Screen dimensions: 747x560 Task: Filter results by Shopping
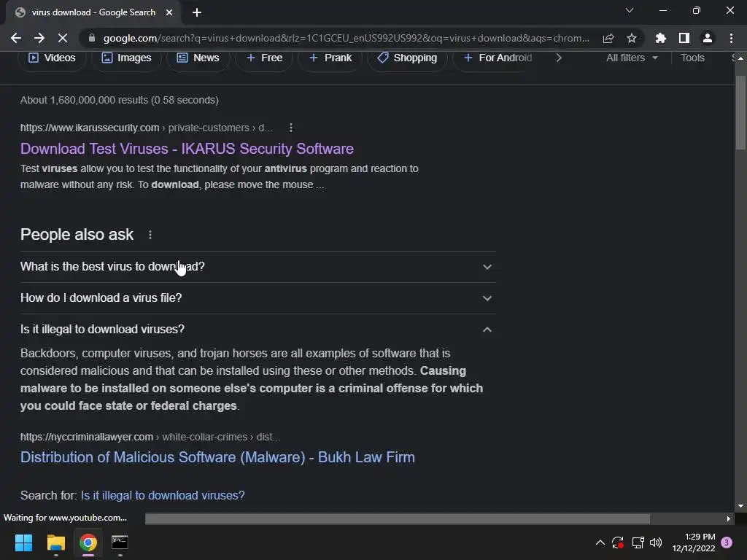tap(407, 58)
